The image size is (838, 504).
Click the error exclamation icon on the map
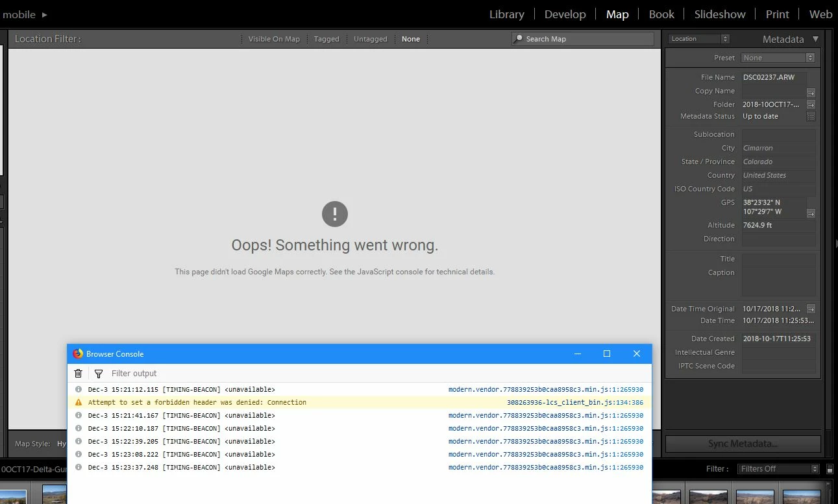click(x=335, y=214)
